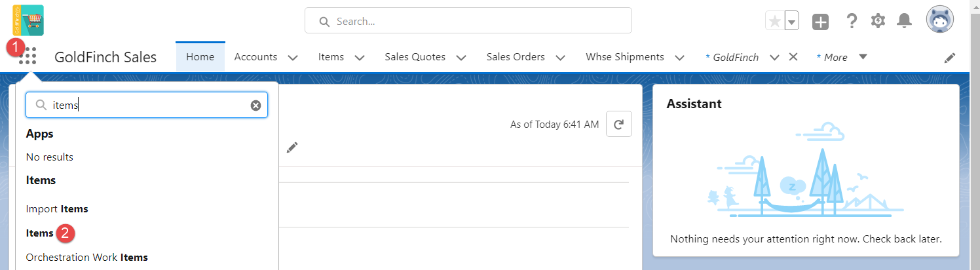Clear the app launcher search text
This screenshot has height=270, width=980.
[255, 106]
